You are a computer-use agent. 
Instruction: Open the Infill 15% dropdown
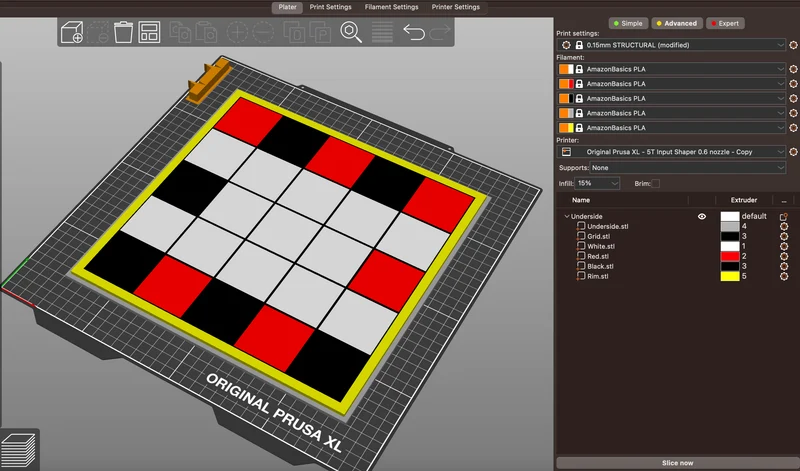[597, 183]
